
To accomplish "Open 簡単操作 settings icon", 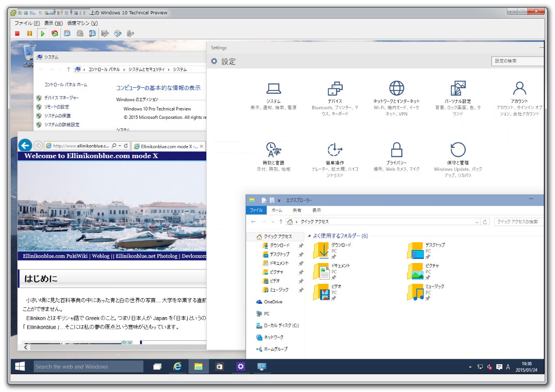I will click(x=335, y=150).
